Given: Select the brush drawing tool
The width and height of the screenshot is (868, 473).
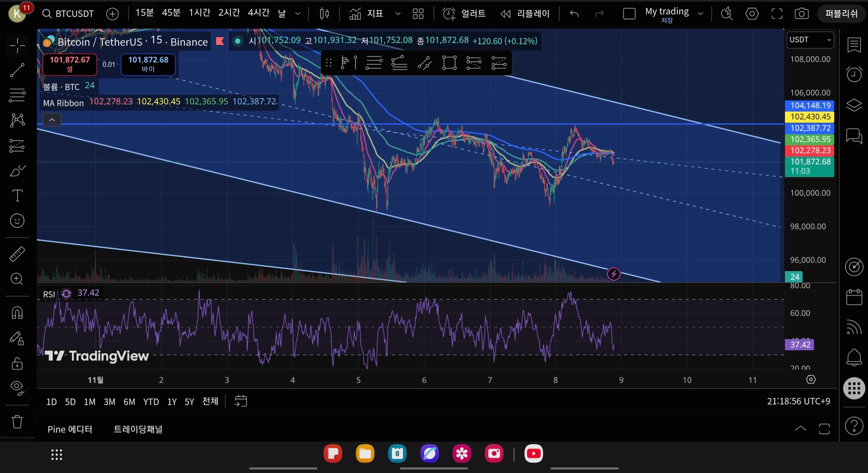Looking at the screenshot, I should tap(17, 171).
